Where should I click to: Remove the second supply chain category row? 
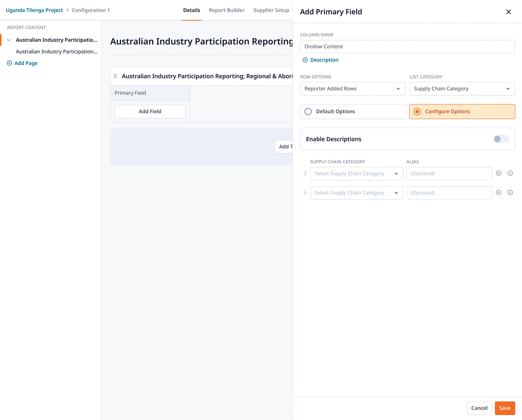(510, 192)
